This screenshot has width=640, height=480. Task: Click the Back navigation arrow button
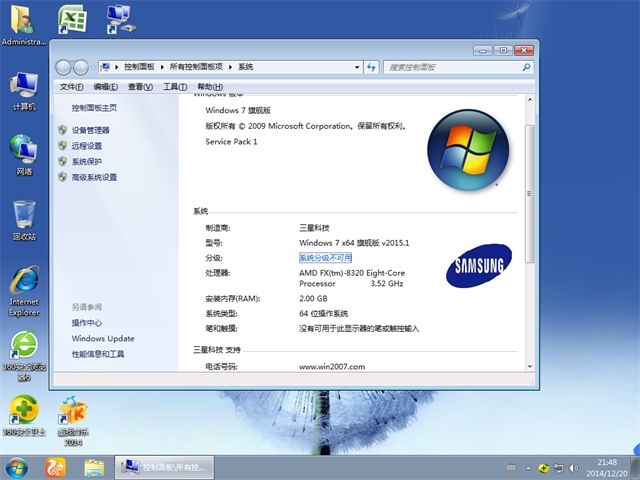[x=65, y=67]
